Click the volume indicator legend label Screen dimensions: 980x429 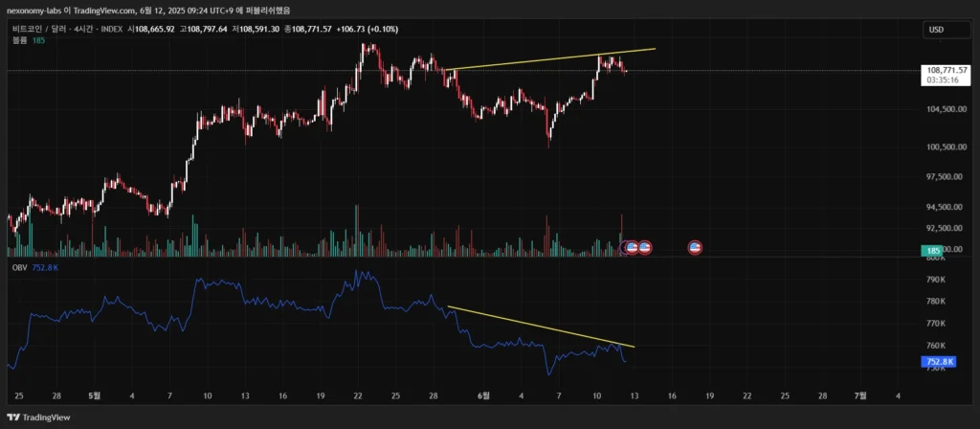click(19, 42)
